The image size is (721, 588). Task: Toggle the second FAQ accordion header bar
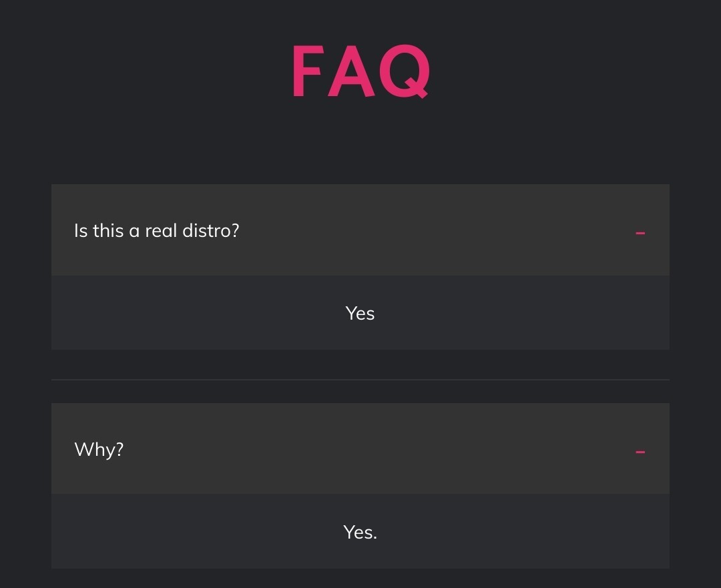point(360,449)
